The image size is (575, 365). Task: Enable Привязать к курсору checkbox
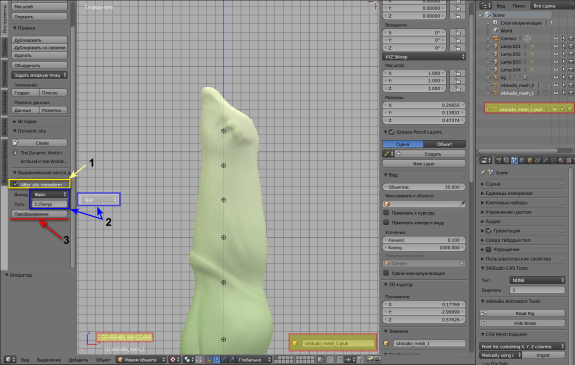[386, 213]
